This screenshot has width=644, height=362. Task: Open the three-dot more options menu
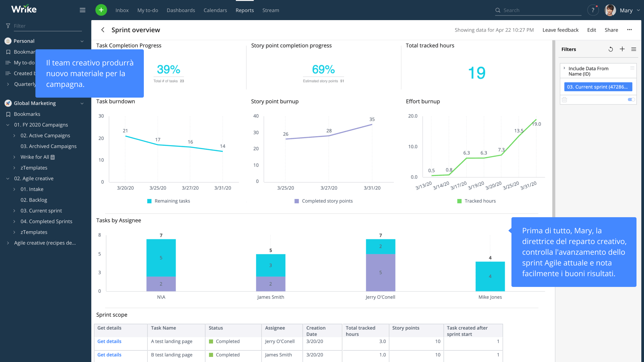(630, 30)
